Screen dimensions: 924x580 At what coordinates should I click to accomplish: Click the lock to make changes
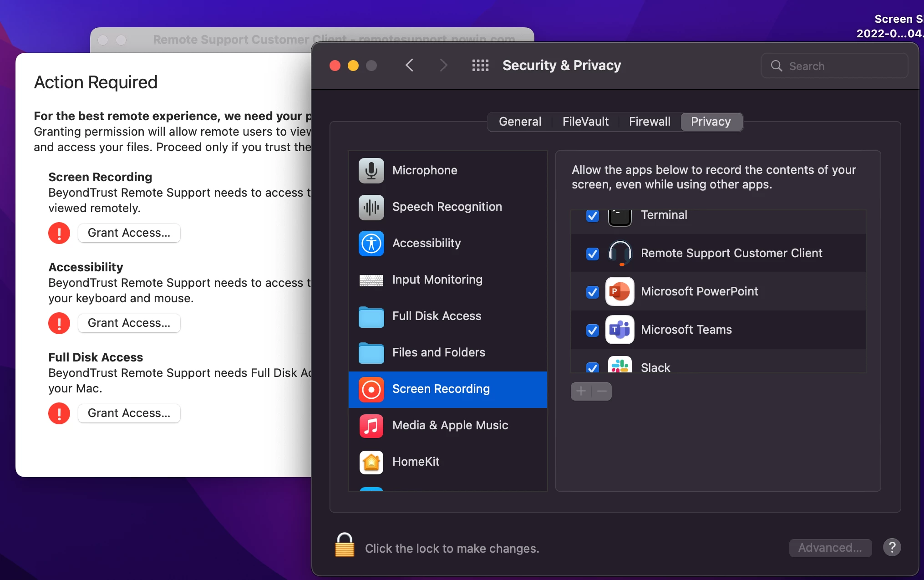coord(345,545)
